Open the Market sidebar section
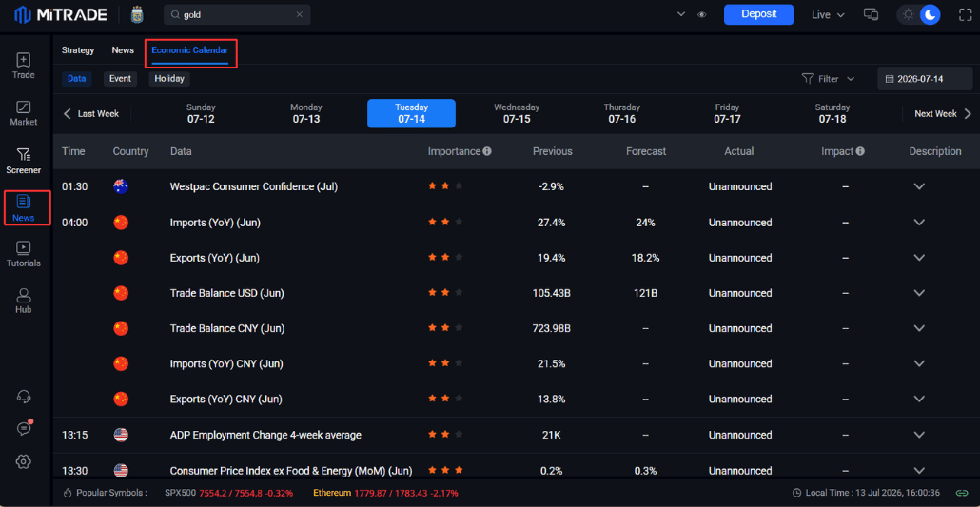980x507 pixels. point(24,114)
